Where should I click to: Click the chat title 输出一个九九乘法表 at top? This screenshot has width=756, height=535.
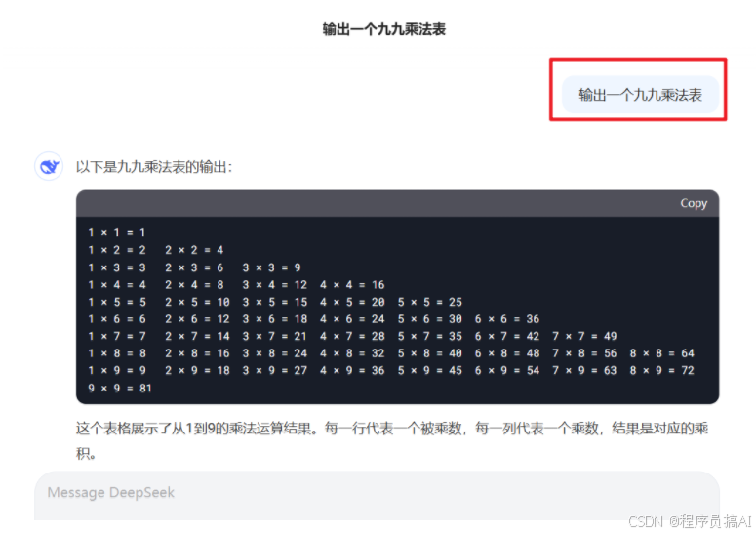pos(383,29)
